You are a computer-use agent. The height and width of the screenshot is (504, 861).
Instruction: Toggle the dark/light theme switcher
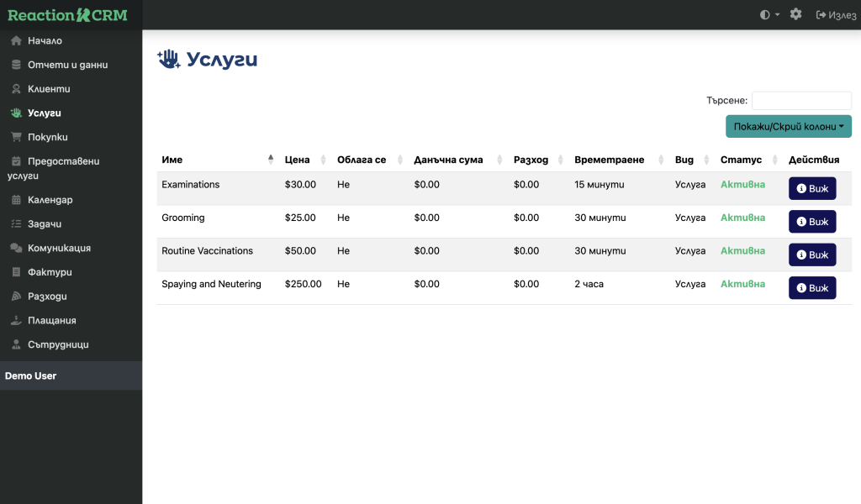point(769,15)
